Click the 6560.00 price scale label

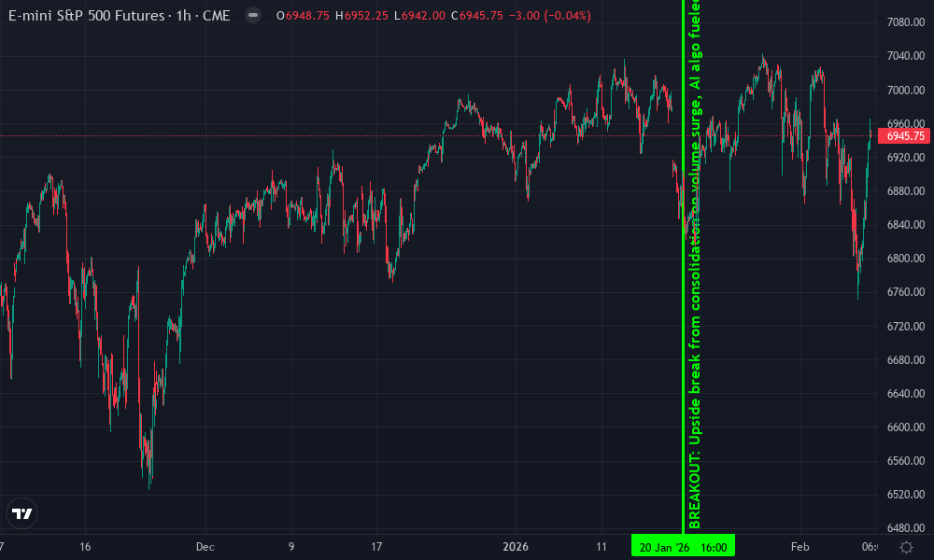pyautogui.click(x=905, y=461)
